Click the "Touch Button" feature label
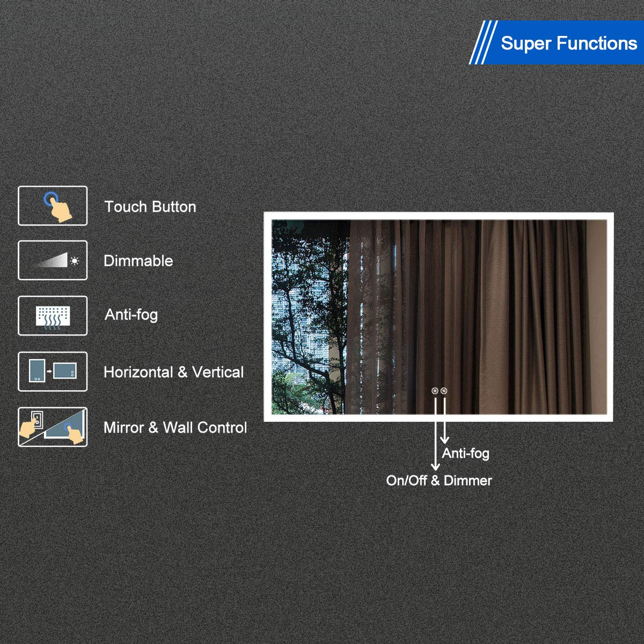Viewport: 644px width, 644px height. tap(150, 207)
